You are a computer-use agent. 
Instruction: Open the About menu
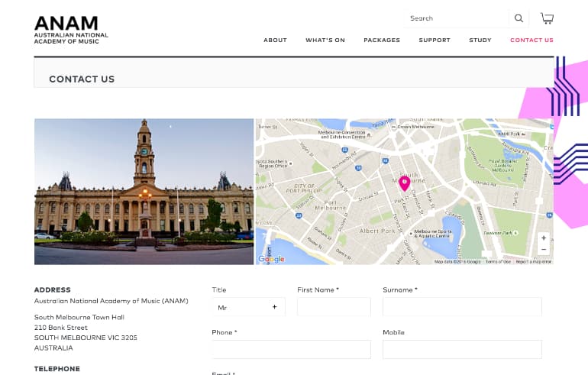[x=275, y=40]
